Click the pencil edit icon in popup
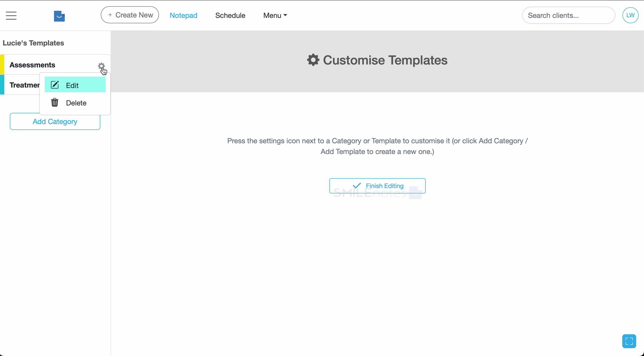Viewport: 644px width, 356px height. (55, 85)
